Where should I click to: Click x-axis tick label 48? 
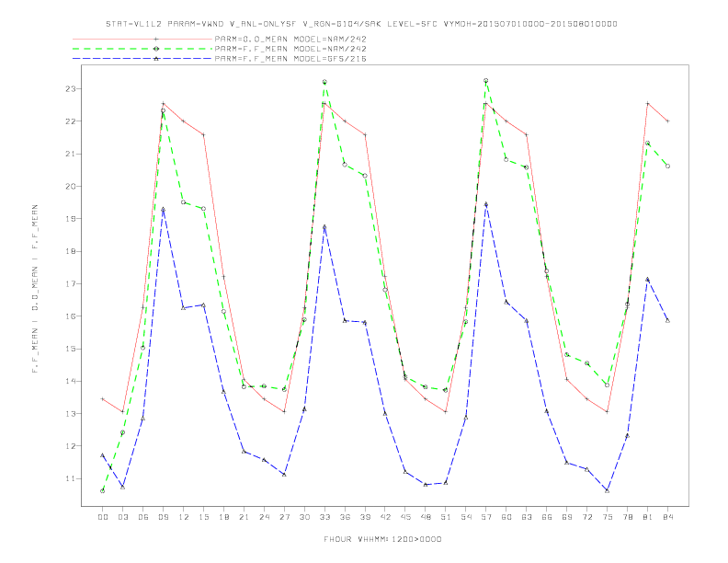426,517
